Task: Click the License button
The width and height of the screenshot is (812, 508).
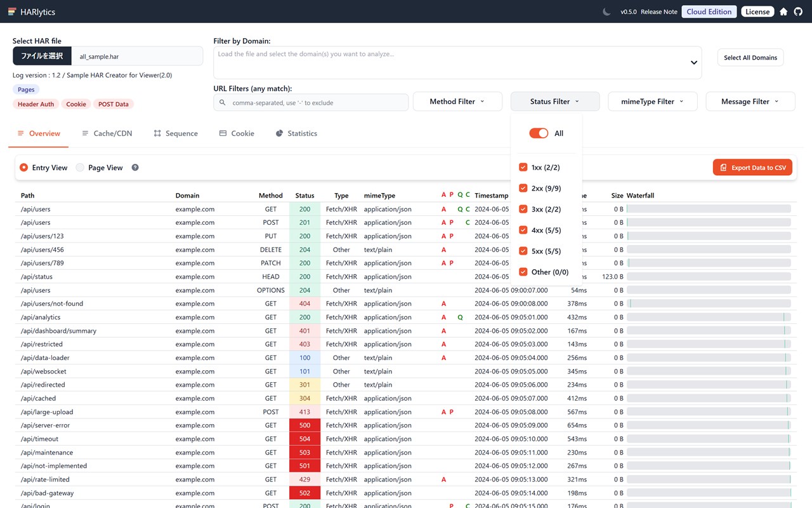Action: 757,11
